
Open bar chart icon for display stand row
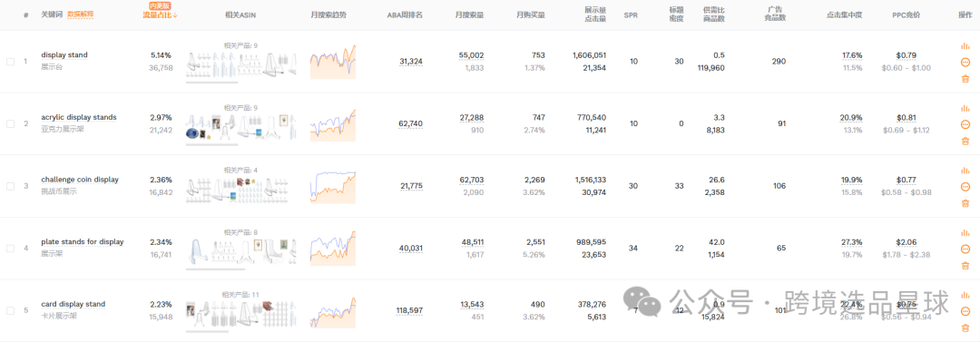coord(965,45)
